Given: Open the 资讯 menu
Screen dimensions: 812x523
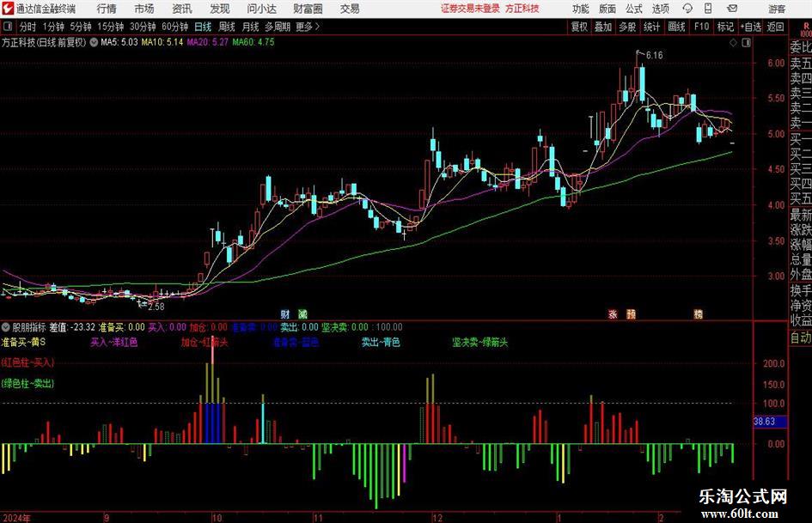Looking at the screenshot, I should point(182,9).
